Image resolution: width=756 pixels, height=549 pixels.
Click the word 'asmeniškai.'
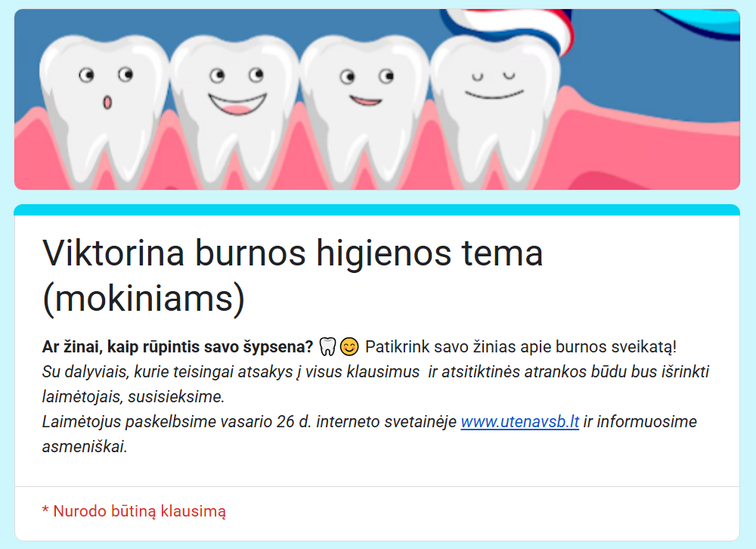click(85, 446)
